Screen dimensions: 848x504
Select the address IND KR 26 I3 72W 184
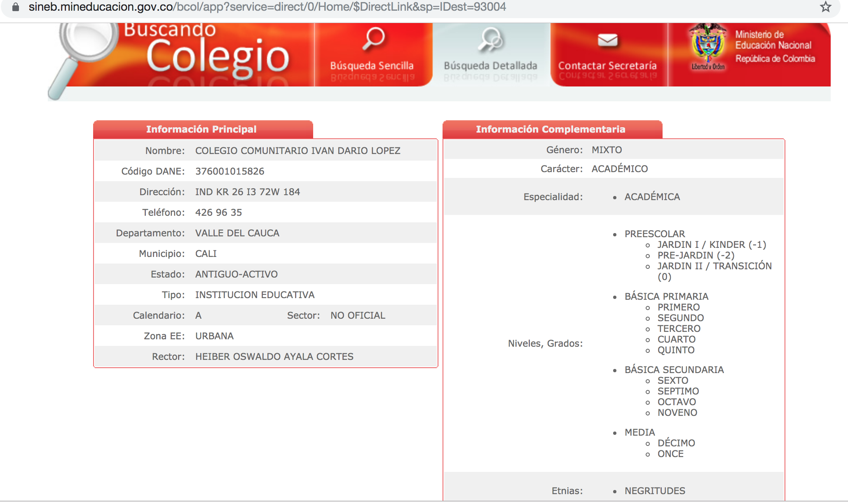pos(247,192)
